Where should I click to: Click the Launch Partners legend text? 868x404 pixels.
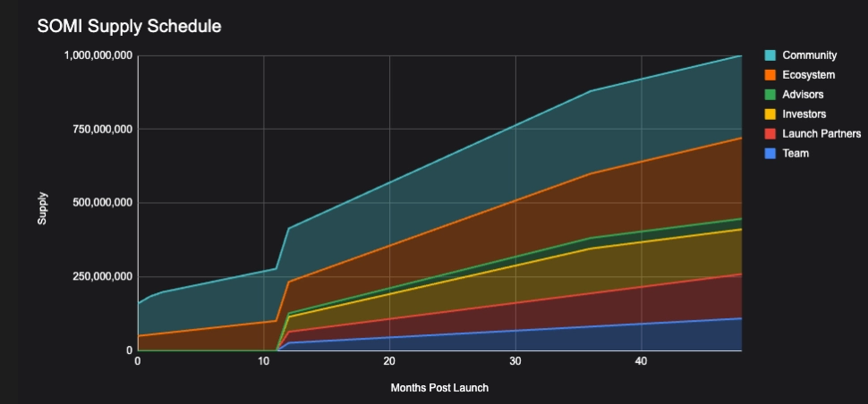click(821, 134)
